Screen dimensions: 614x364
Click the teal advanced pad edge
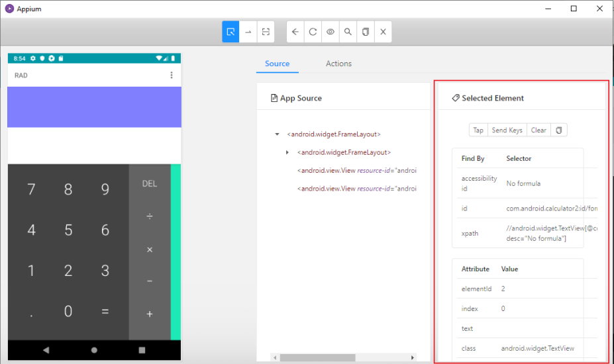[176, 251]
